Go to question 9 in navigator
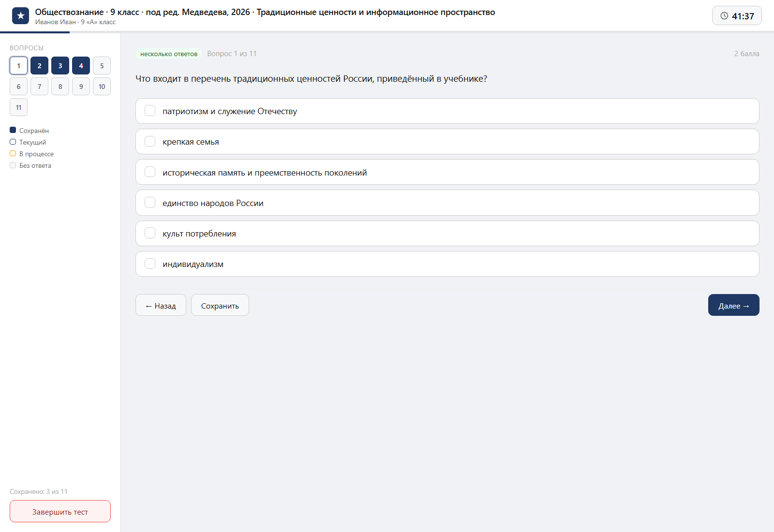Image resolution: width=774 pixels, height=532 pixels. pos(81,87)
